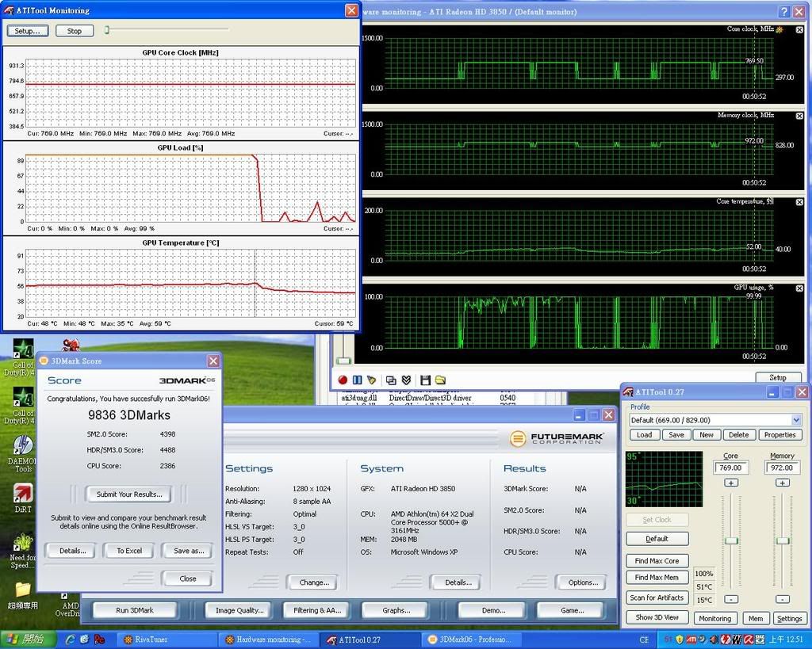Screen dimensions: 812x649
Task: Click the Memory clock vertical slider handle
Action: click(x=783, y=540)
